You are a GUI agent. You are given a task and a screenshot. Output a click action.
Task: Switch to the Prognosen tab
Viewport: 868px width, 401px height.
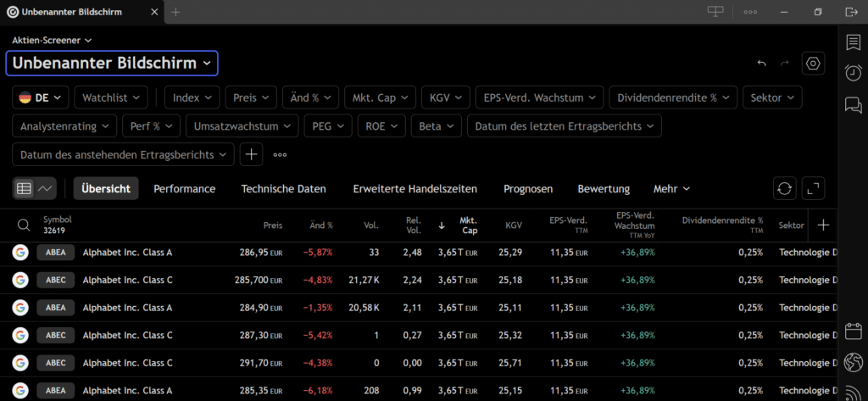[x=528, y=189]
